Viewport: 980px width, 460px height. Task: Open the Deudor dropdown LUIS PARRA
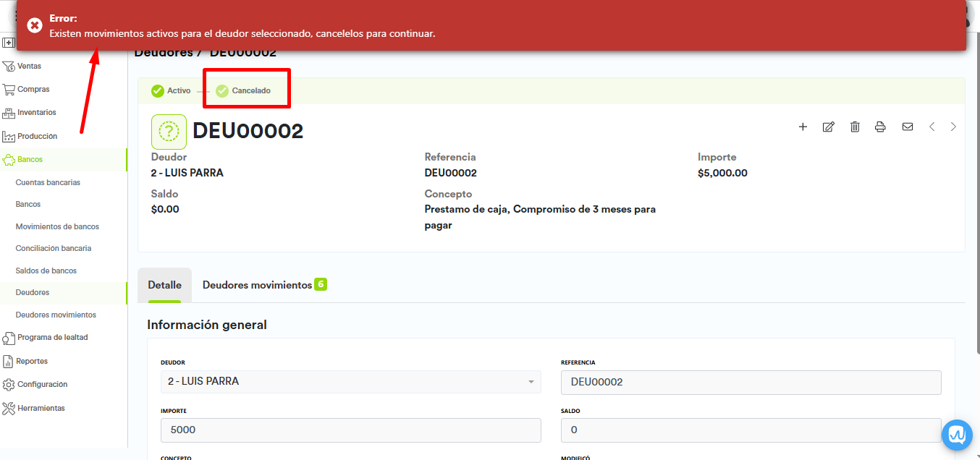(x=350, y=382)
